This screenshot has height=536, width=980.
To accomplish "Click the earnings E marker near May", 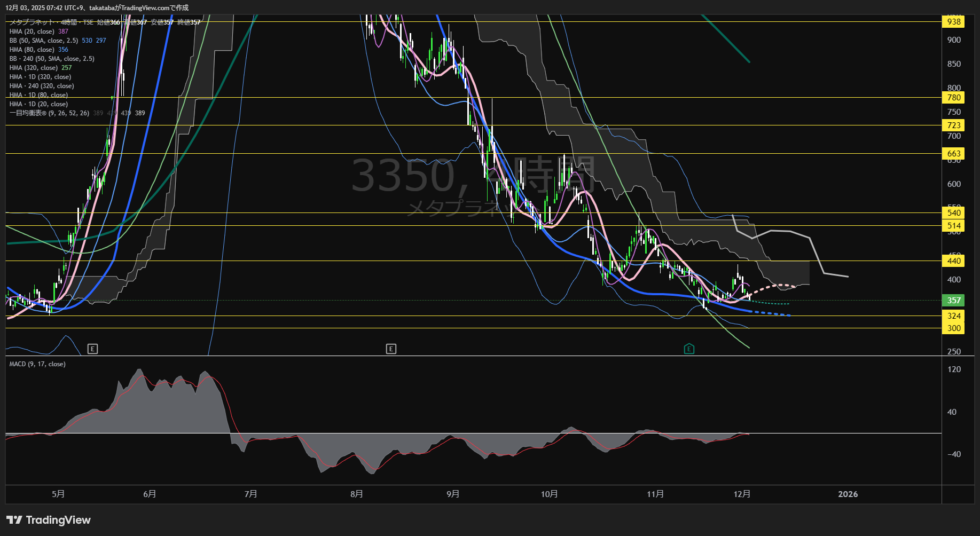I will click(92, 349).
